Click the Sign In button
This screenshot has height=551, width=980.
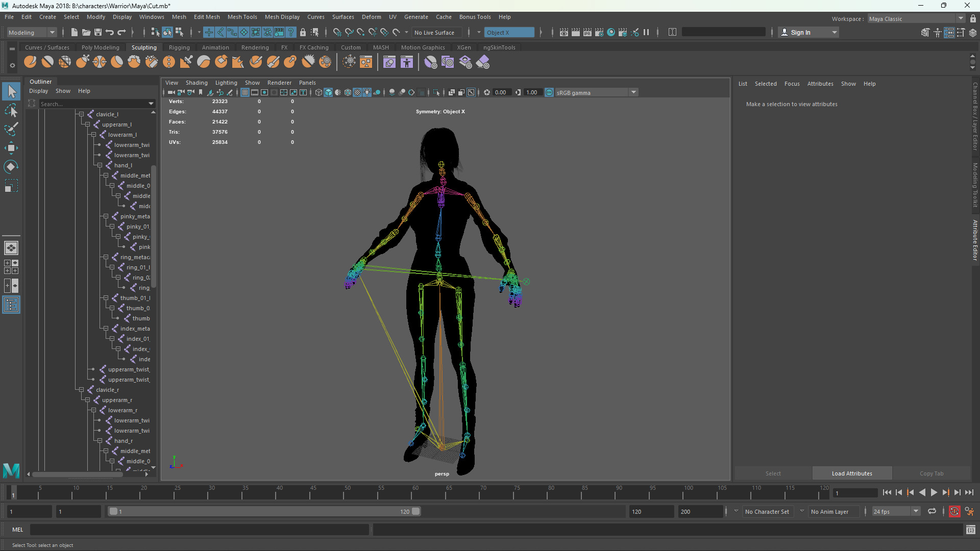coord(800,32)
